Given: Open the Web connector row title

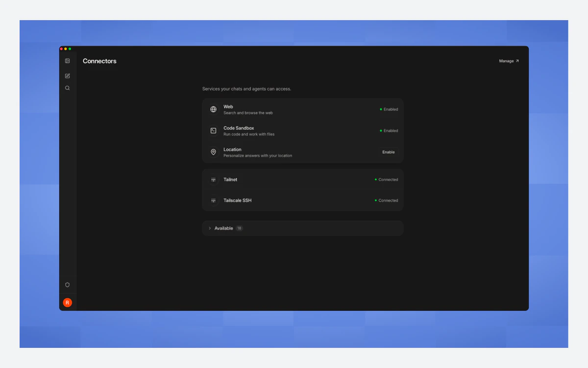Looking at the screenshot, I should pos(228,106).
